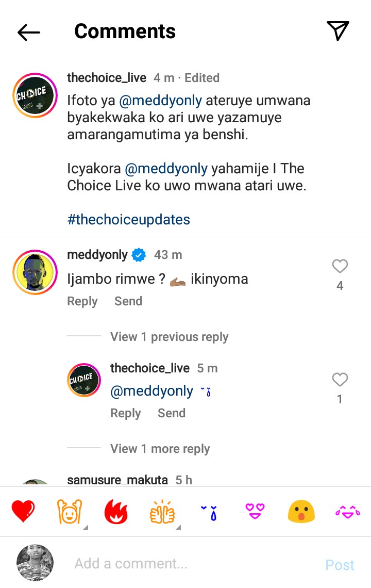This screenshot has width=371, height=588.
Task: Tap the back arrow icon
Action: pyautogui.click(x=29, y=32)
